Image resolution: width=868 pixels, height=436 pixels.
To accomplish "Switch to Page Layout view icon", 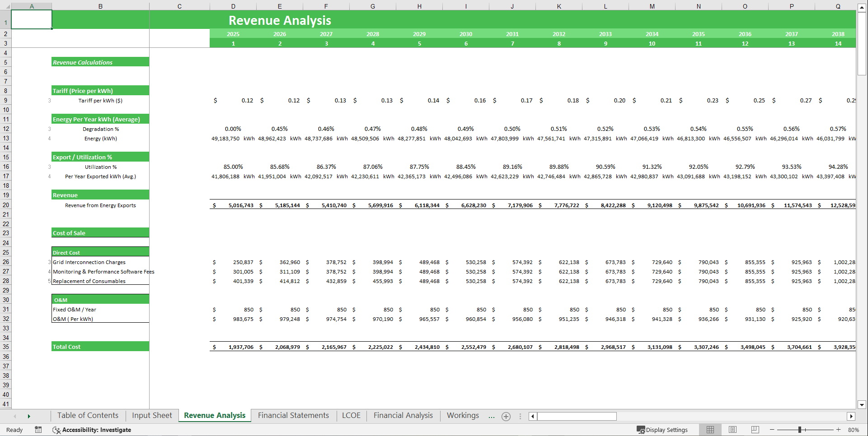I will tap(732, 430).
